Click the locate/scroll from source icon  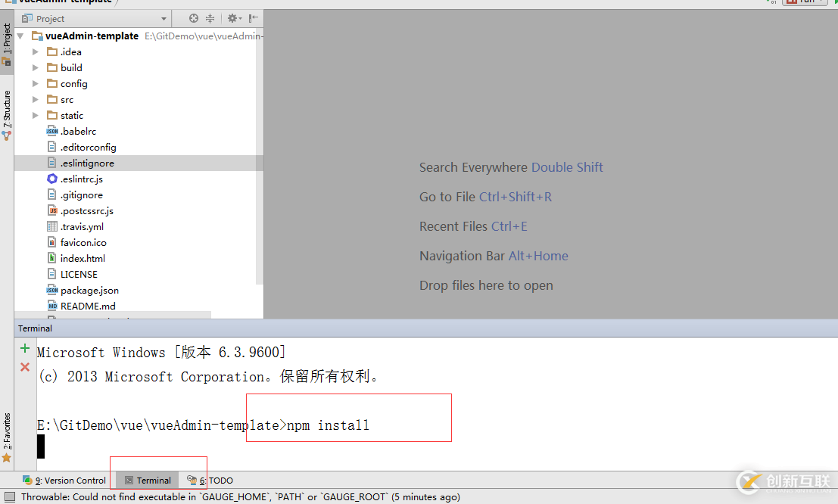point(194,18)
